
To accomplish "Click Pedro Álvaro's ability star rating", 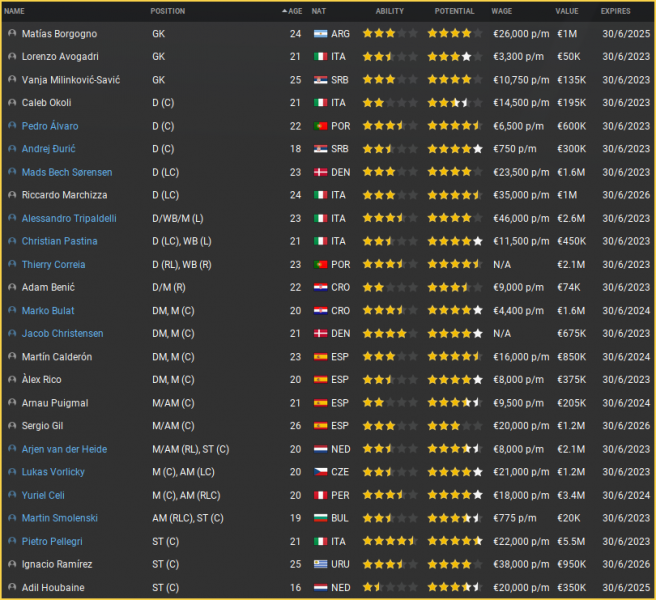I will (x=390, y=126).
